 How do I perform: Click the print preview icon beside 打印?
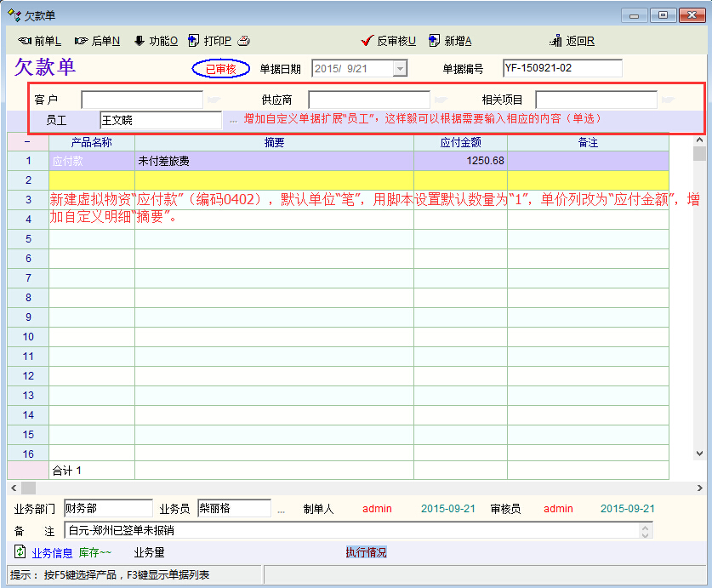click(244, 41)
